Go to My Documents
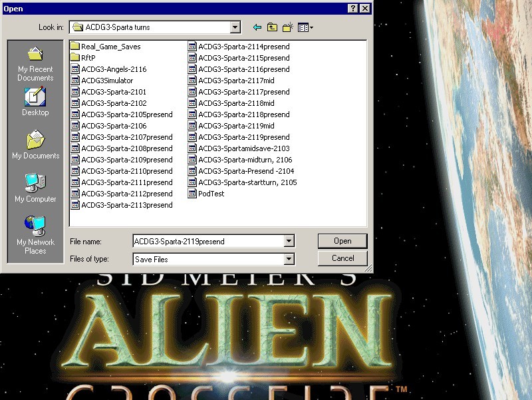The width and height of the screenshot is (532, 400). (x=35, y=145)
